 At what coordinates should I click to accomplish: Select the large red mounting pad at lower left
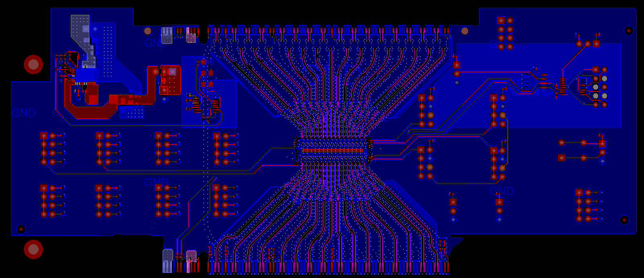[33, 249]
